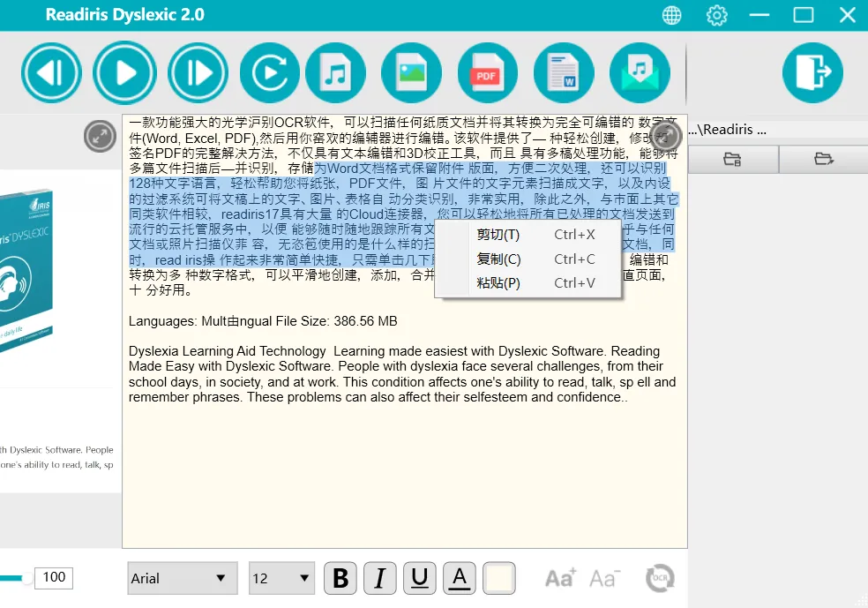Open the language globe icon
Viewport: 868px width, 608px height.
tap(671, 15)
